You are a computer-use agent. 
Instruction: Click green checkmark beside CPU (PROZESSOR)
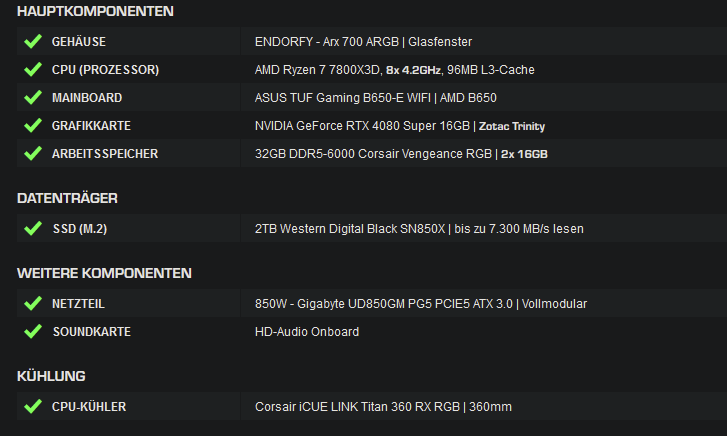(33, 70)
